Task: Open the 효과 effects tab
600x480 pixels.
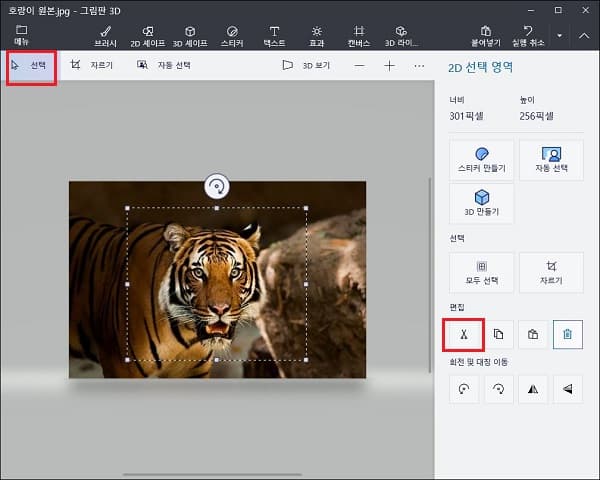Action: pos(316,36)
